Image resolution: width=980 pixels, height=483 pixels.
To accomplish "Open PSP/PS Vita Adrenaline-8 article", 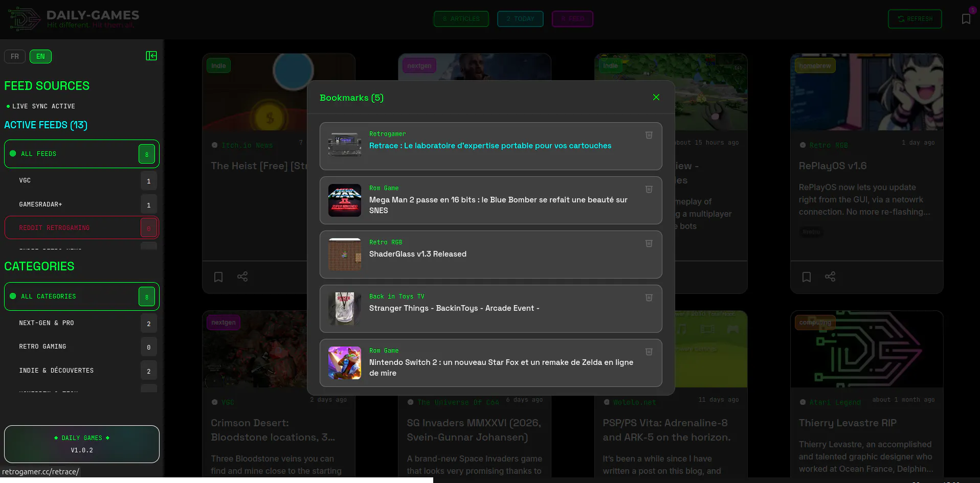I will (x=666, y=430).
